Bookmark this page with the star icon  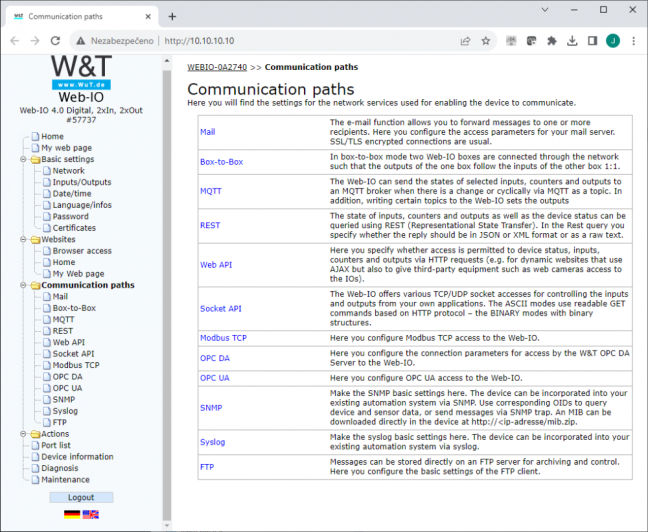click(x=486, y=41)
